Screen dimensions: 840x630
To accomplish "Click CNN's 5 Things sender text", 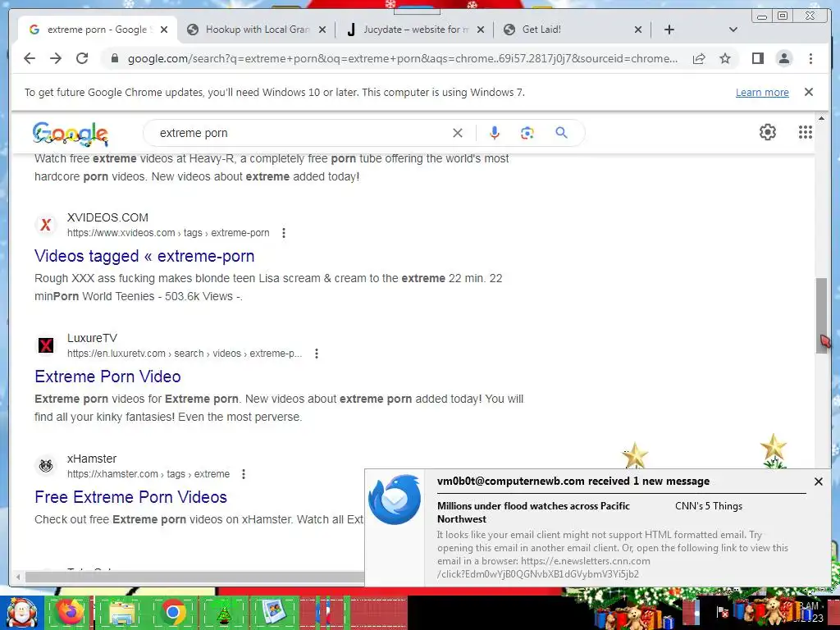I will click(708, 506).
